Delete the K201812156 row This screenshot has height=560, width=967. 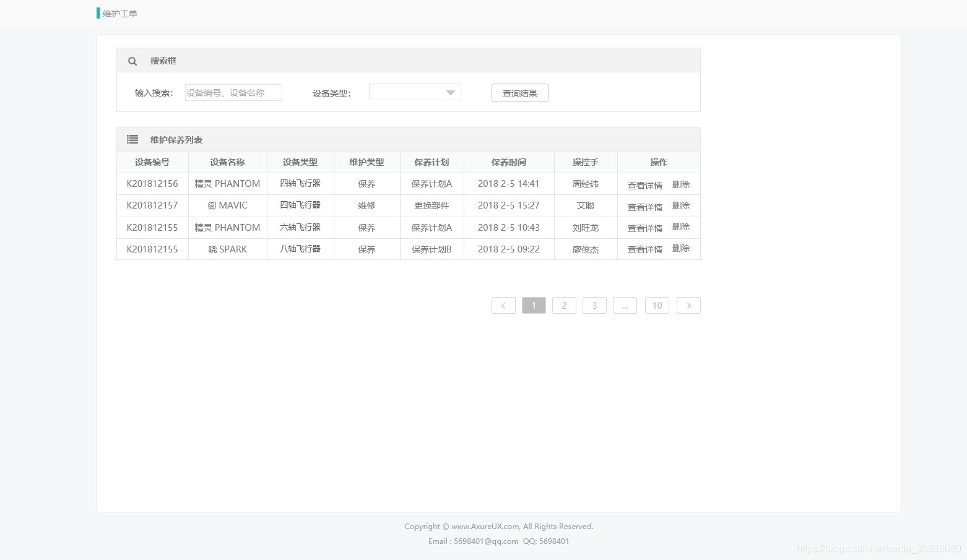pos(680,184)
